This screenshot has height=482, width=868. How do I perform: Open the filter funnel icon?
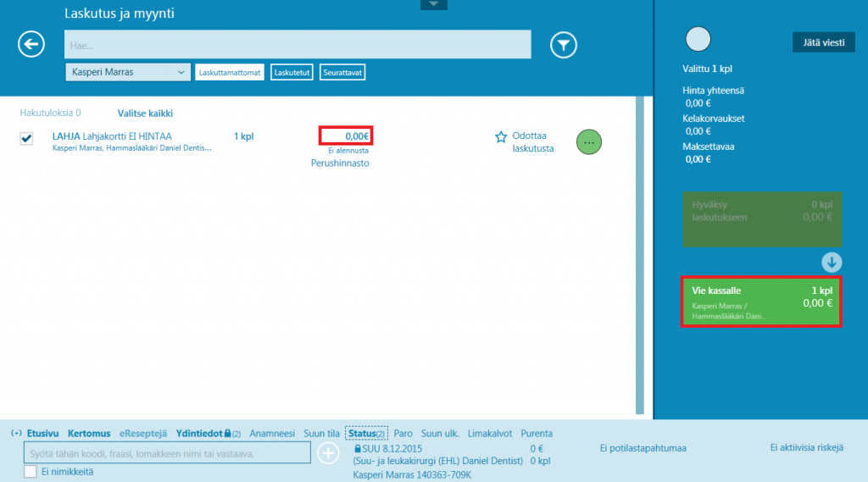(563, 45)
